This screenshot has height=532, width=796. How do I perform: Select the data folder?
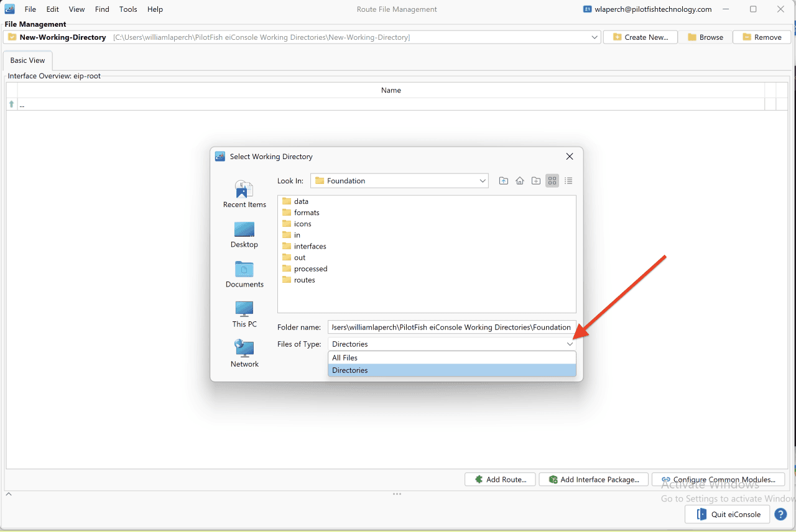pyautogui.click(x=295, y=201)
